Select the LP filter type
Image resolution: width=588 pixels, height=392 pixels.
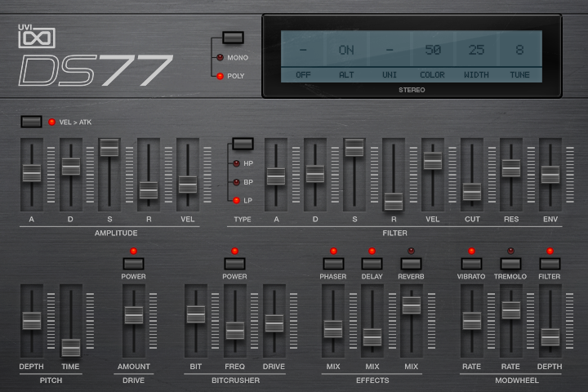(x=236, y=200)
